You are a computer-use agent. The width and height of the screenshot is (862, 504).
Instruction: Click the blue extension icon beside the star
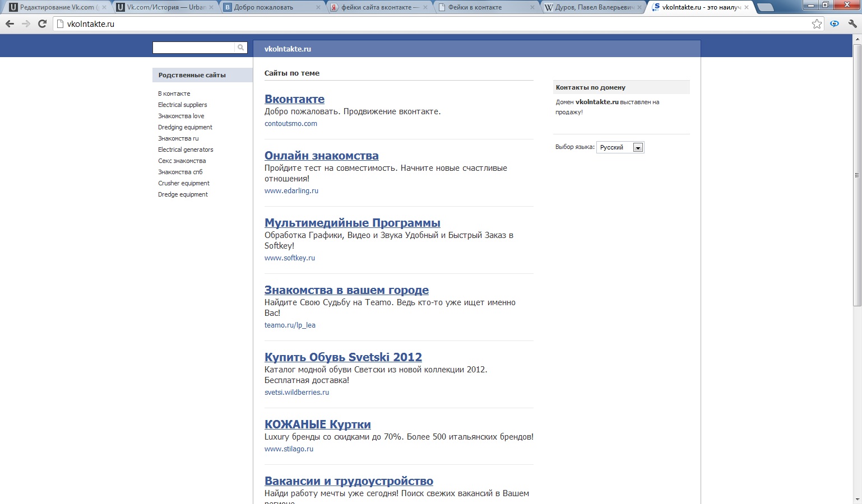point(835,24)
